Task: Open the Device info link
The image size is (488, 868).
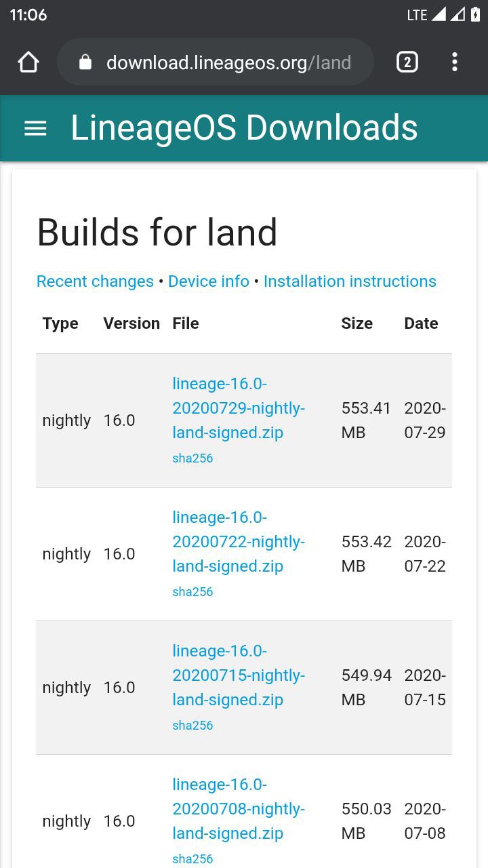Action: (209, 281)
